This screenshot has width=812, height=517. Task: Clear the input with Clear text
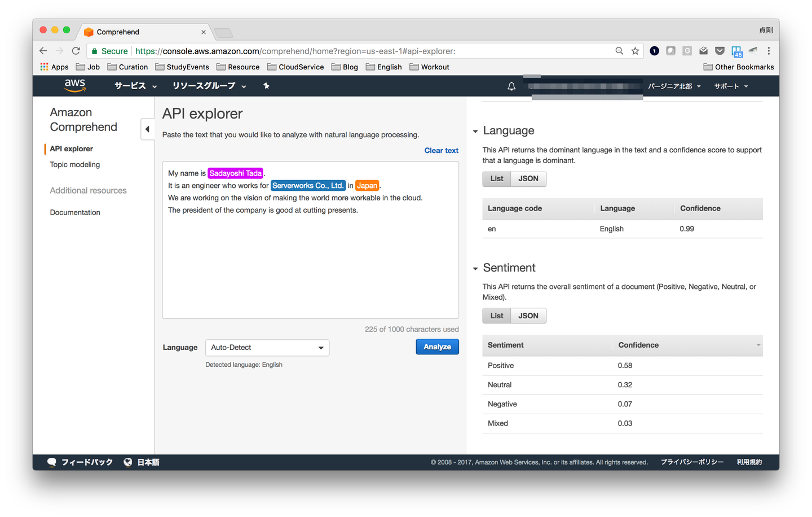[x=442, y=151]
